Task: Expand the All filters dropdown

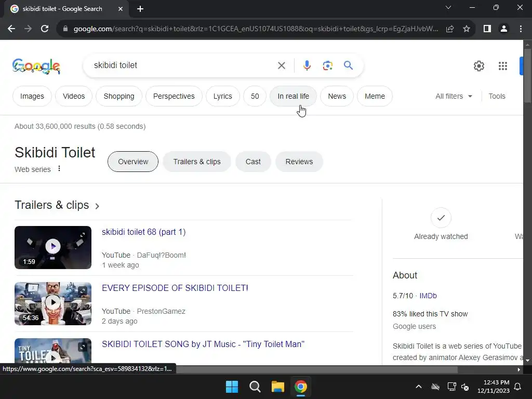Action: 454,96
